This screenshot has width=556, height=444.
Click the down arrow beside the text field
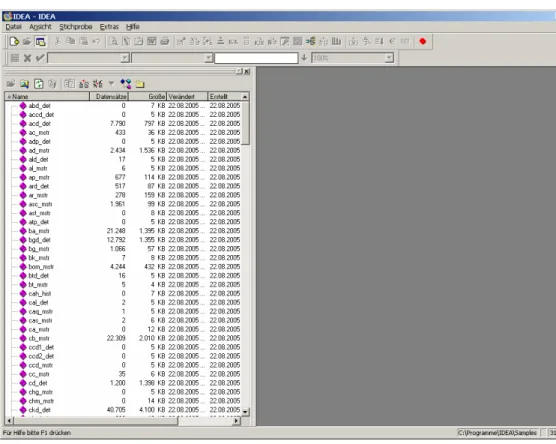[304, 58]
